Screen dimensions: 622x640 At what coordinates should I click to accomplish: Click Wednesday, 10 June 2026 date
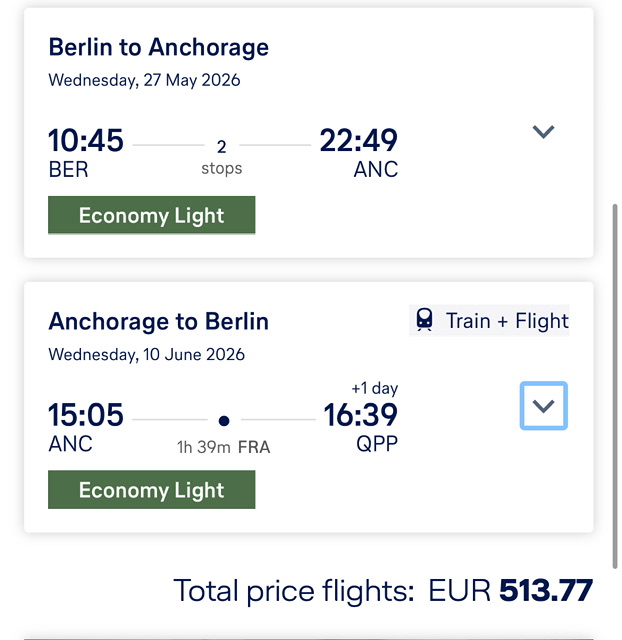coord(147,354)
